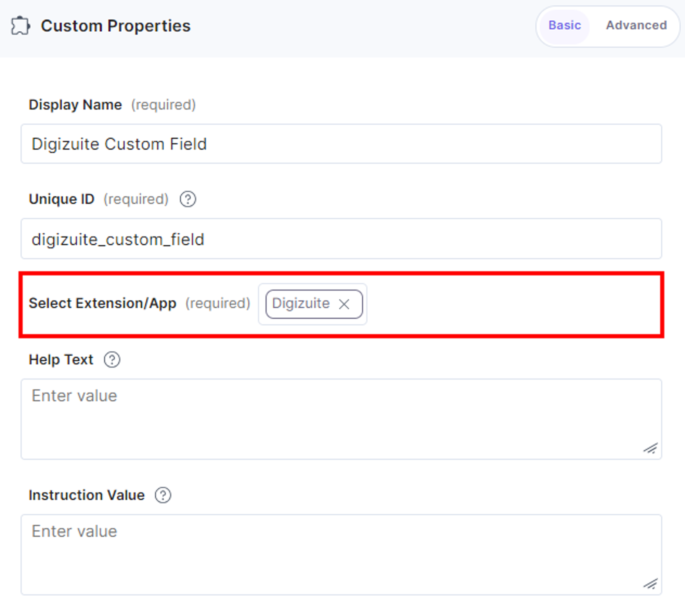Click the Unique ID label text
Viewport: 685px width, 616px height.
point(61,199)
